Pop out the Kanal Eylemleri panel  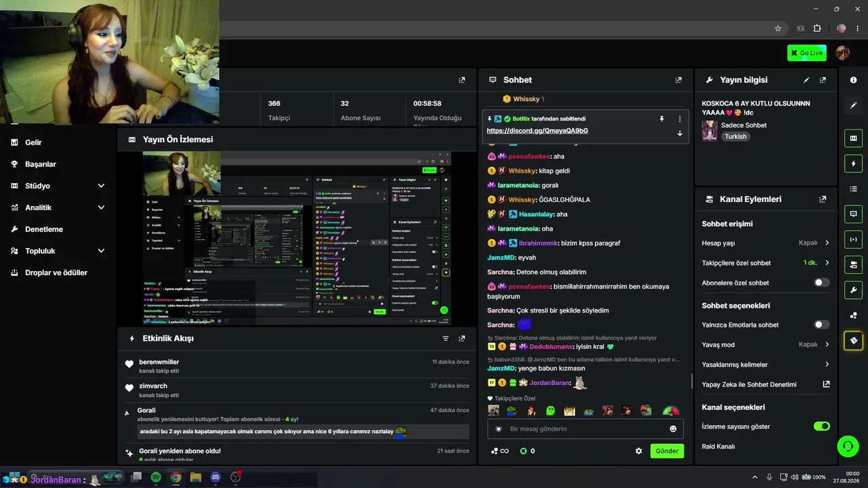click(x=823, y=199)
